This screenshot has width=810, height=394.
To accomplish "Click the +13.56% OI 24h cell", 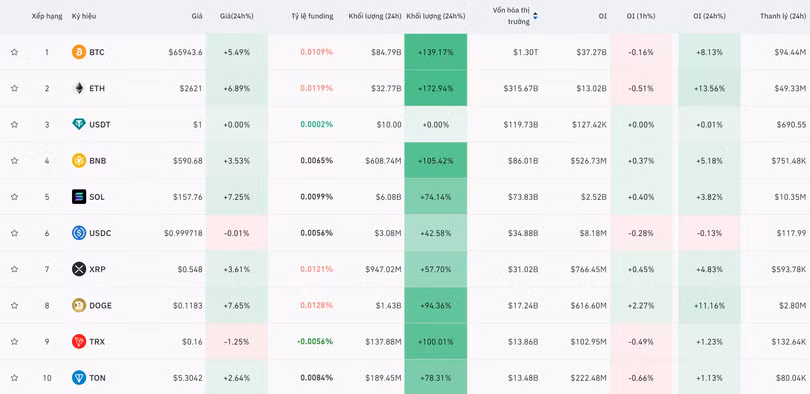I will pos(709,88).
